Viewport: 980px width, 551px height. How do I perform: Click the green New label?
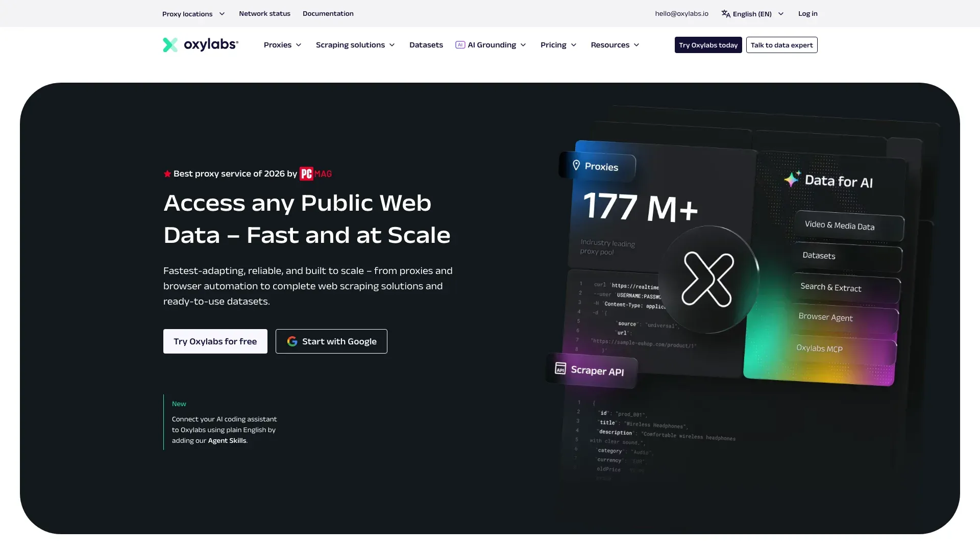click(179, 404)
